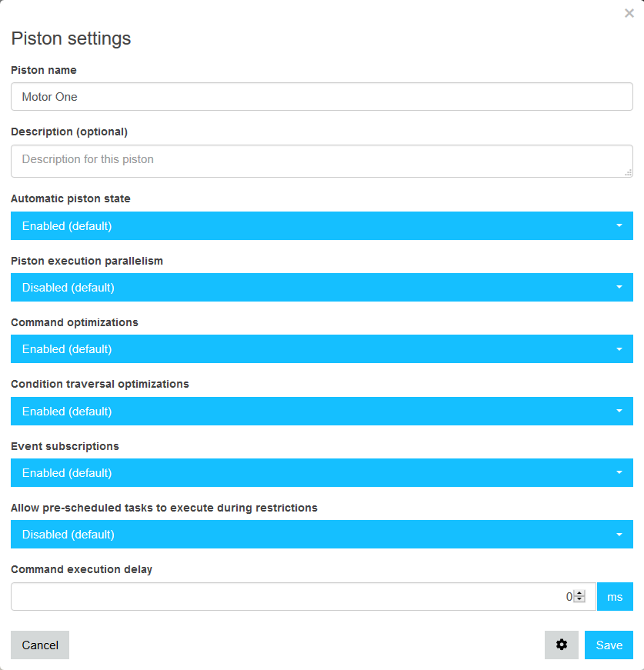644x670 pixels.
Task: Click the caret arrow on Event subscriptions
Action: (619, 472)
